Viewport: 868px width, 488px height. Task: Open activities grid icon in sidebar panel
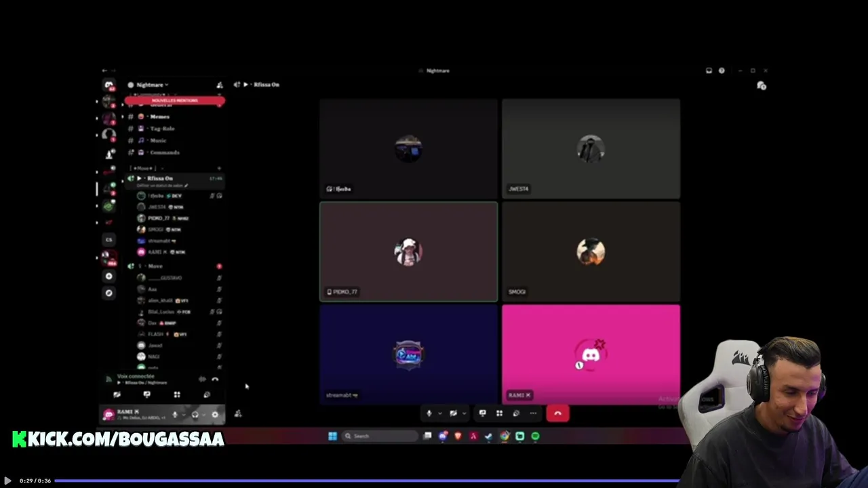(176, 394)
